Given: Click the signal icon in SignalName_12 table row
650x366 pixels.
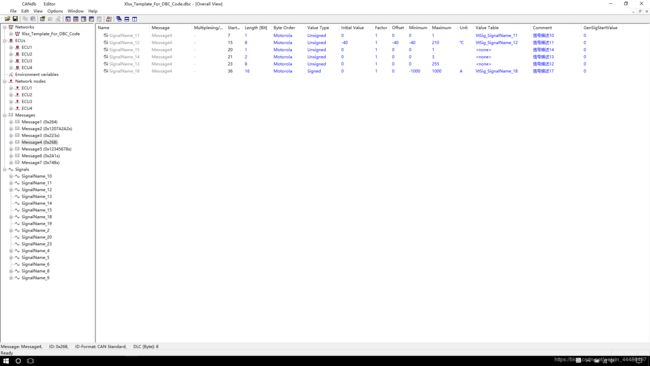Looking at the screenshot, I should pyautogui.click(x=106, y=42).
